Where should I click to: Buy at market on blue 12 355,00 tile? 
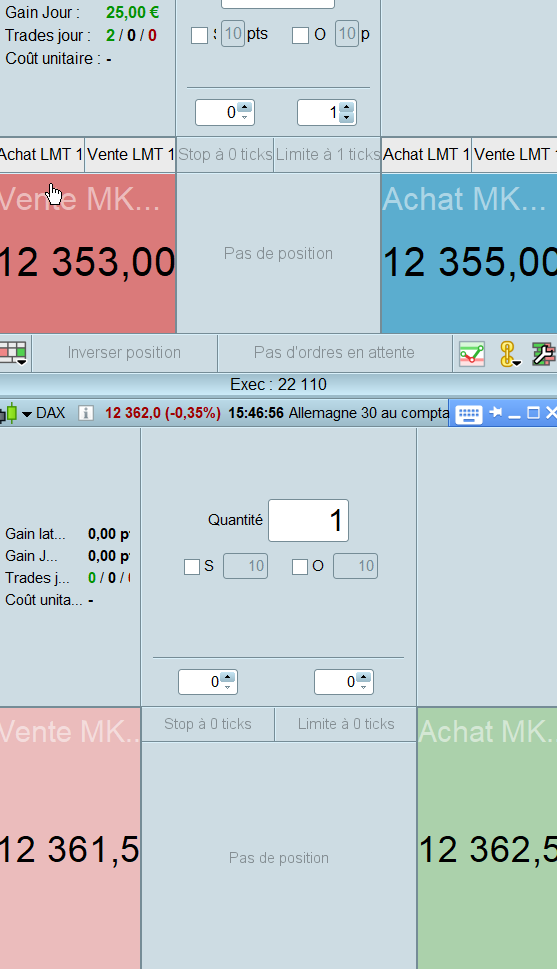coord(469,253)
